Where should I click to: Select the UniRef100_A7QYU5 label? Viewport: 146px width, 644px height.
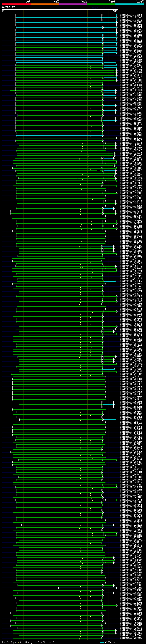pos(131,63)
